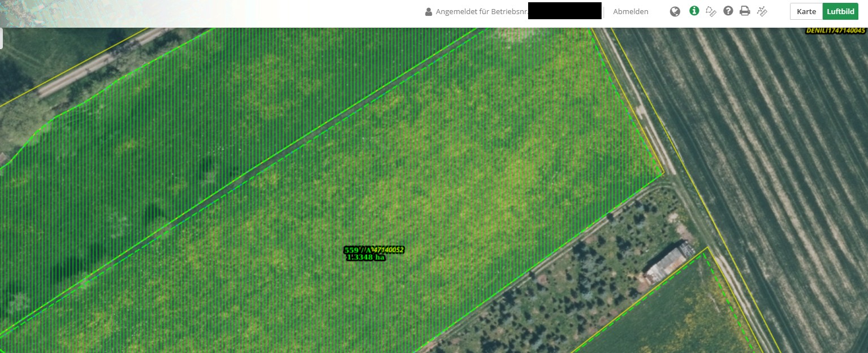Select the polygon area measurement tool

pos(711,11)
